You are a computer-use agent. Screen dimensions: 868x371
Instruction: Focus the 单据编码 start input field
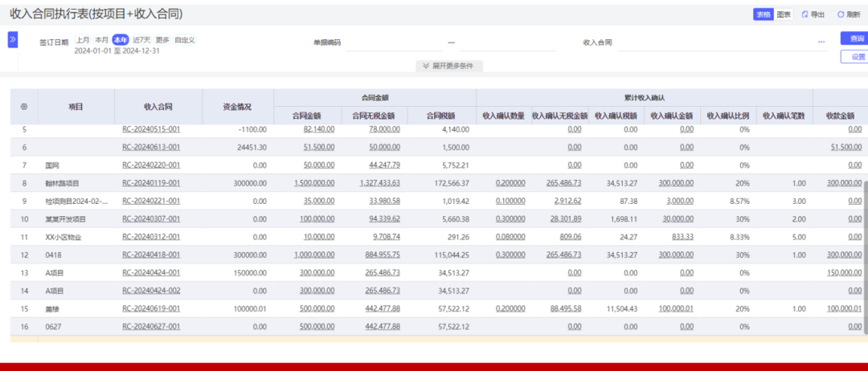tap(395, 43)
